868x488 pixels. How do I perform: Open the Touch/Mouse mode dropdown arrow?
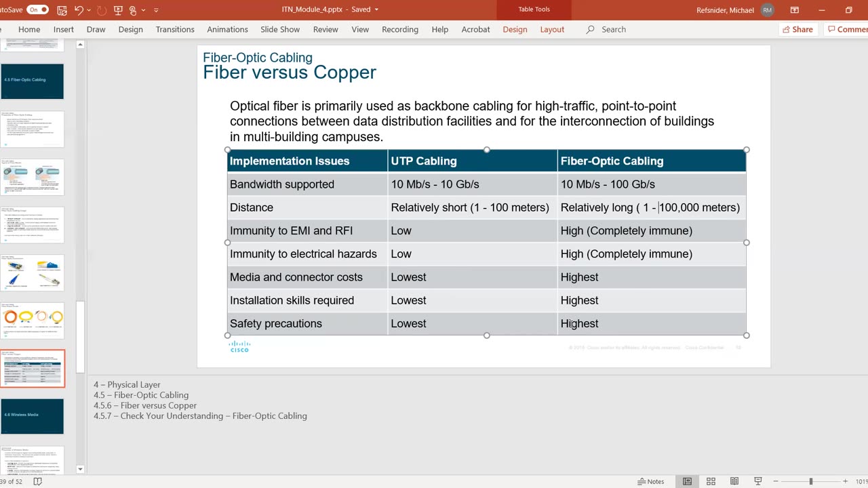(x=143, y=10)
